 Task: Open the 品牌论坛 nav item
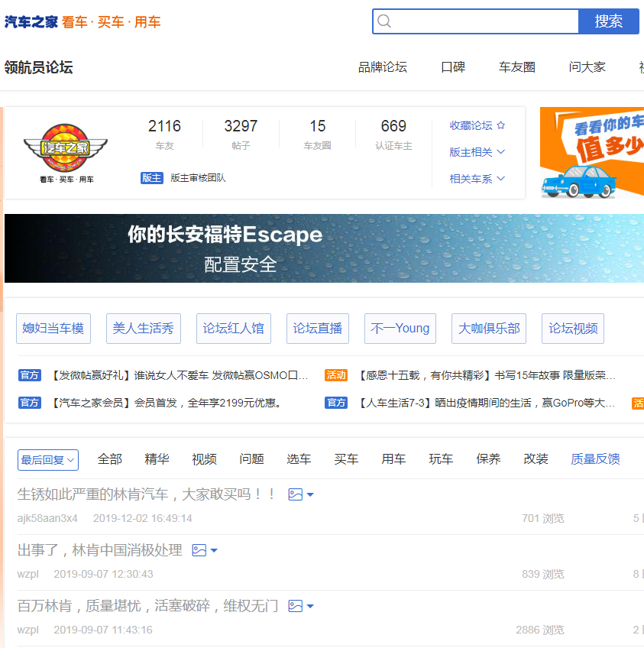click(x=383, y=67)
